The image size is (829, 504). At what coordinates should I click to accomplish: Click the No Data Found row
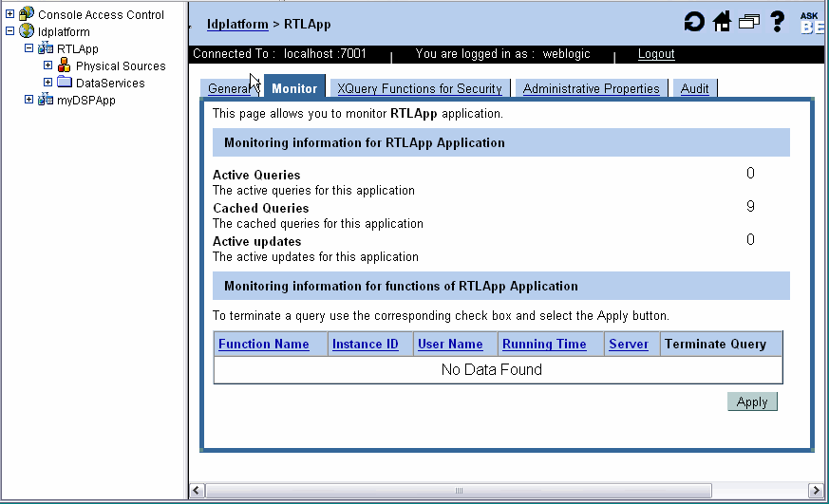coord(498,370)
